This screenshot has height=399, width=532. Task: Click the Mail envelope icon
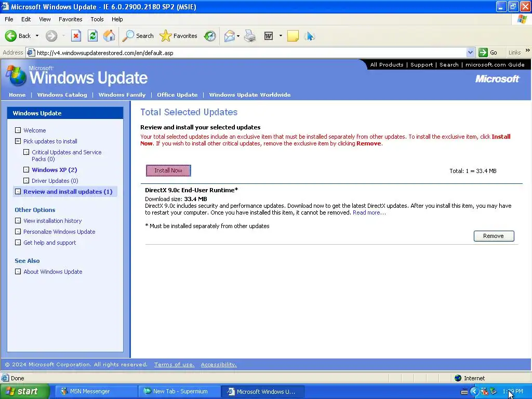point(230,36)
